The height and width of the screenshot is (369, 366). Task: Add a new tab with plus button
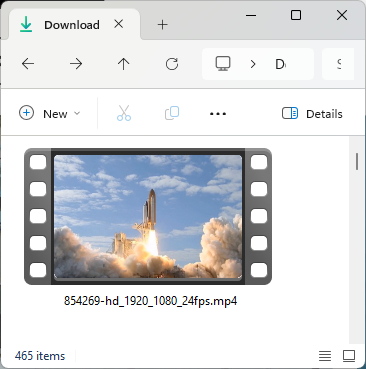pos(163,25)
